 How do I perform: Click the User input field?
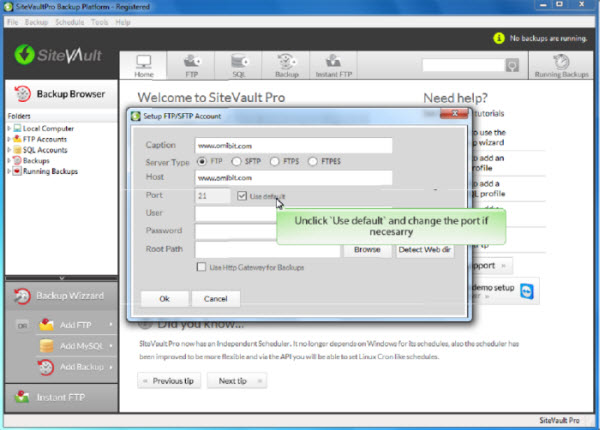(235, 213)
